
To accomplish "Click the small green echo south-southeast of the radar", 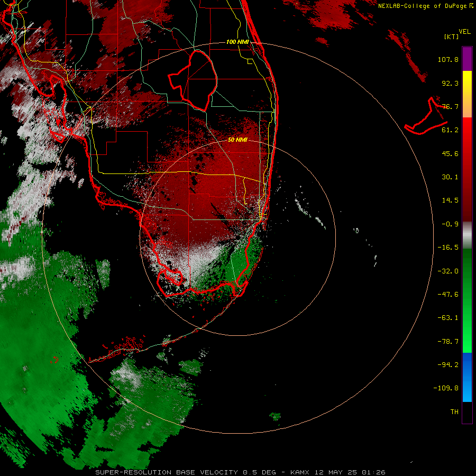I will click(x=276, y=417).
